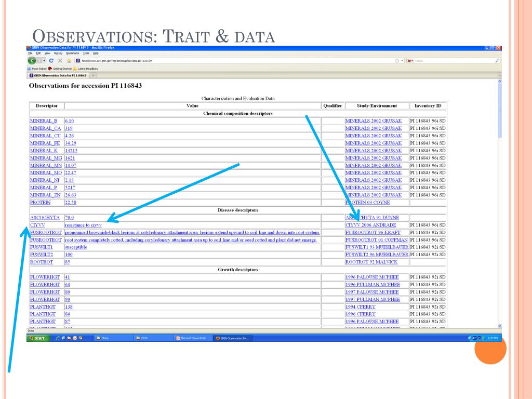Open the MINERAL_CA descriptor link
The width and height of the screenshot is (532, 399).
[45, 128]
